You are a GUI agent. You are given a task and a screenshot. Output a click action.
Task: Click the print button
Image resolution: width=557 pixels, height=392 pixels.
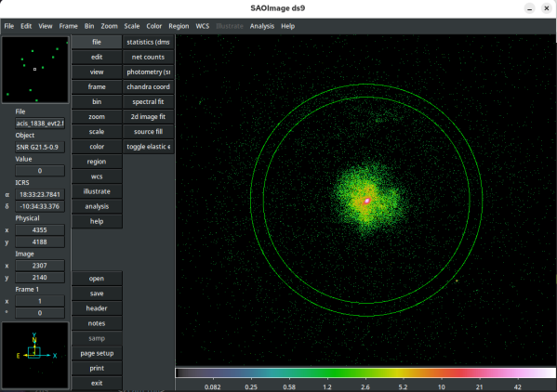click(x=97, y=368)
